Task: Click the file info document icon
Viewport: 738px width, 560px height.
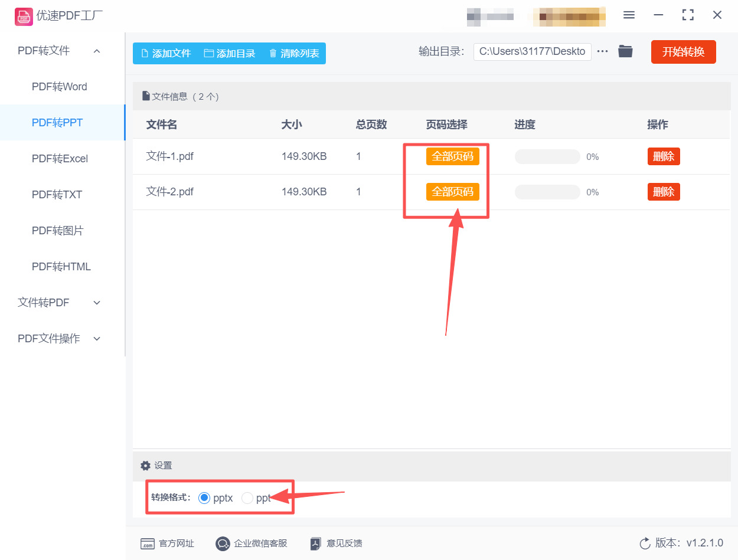Action: [x=146, y=96]
